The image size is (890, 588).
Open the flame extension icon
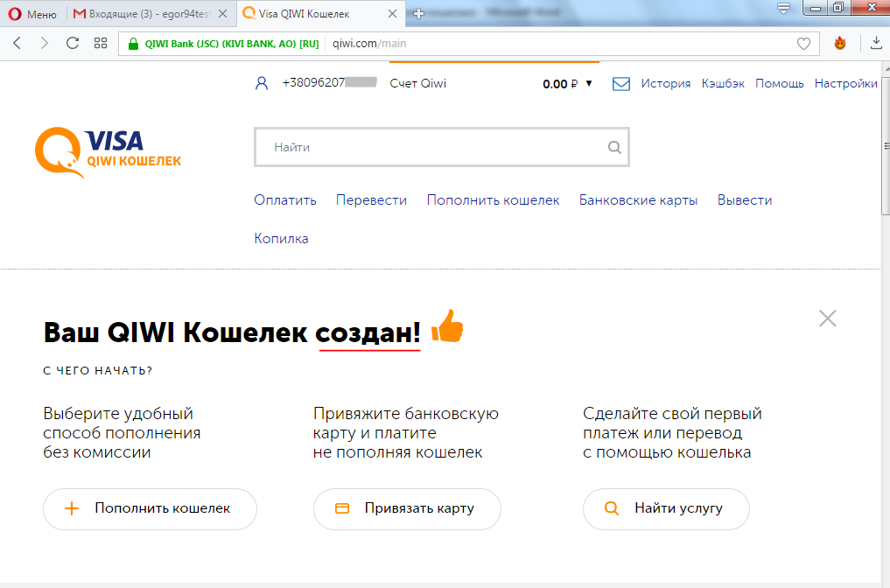tap(840, 43)
